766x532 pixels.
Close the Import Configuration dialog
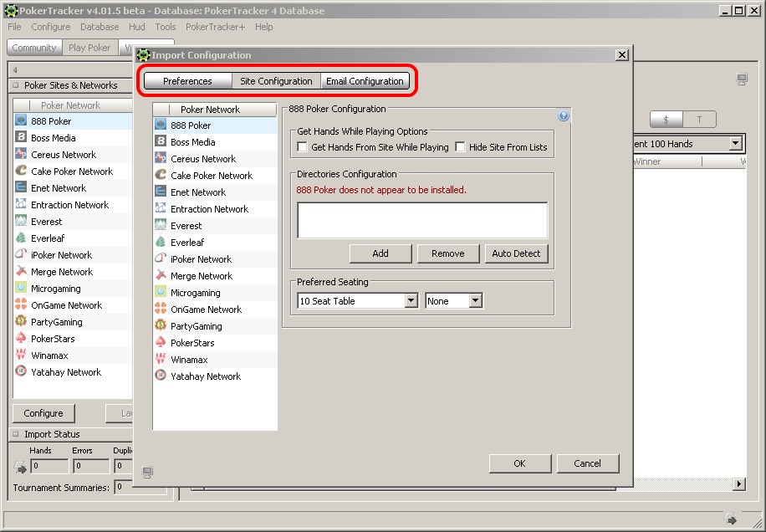tap(621, 54)
